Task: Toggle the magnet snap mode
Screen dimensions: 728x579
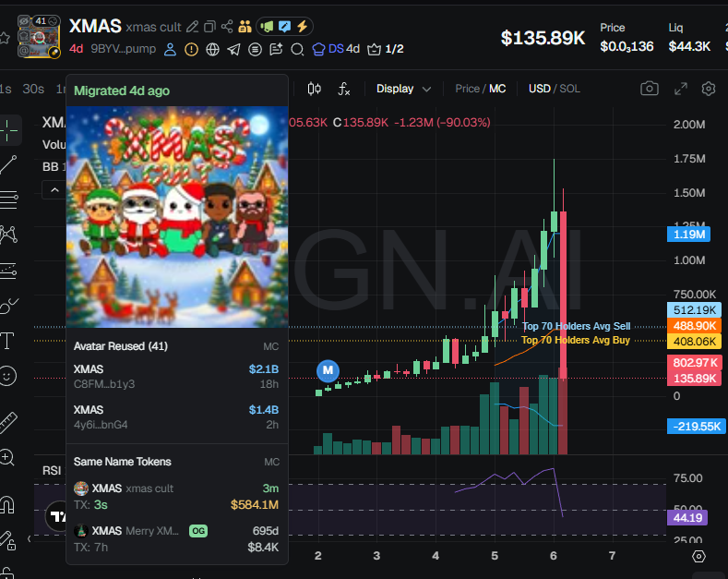Action: (x=7, y=504)
